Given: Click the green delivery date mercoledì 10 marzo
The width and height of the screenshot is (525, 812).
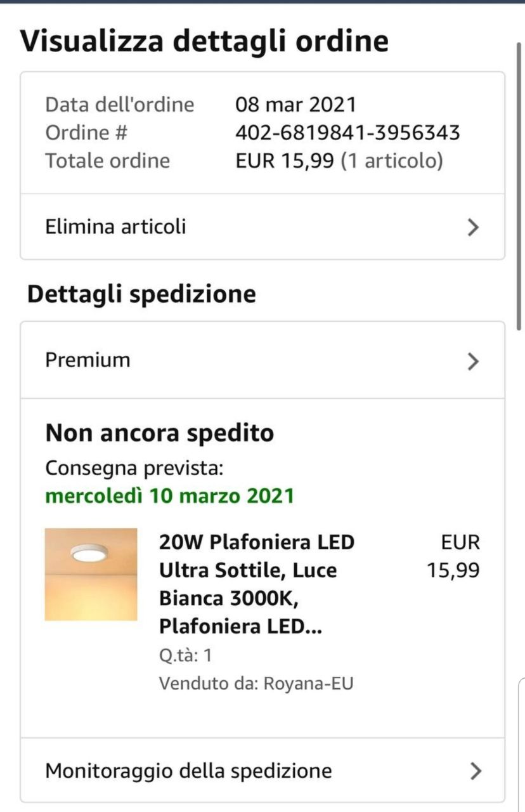Looking at the screenshot, I should [170, 495].
